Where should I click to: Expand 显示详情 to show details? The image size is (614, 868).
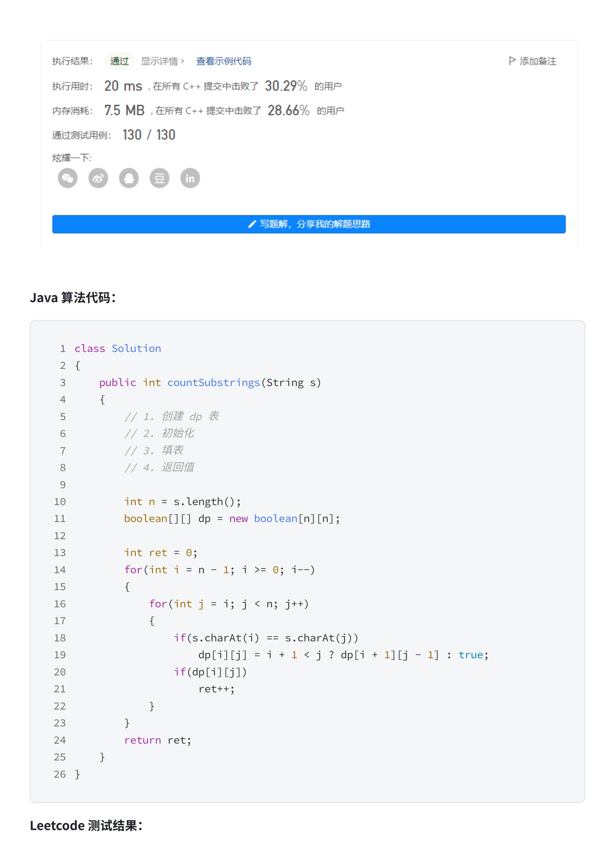[162, 61]
